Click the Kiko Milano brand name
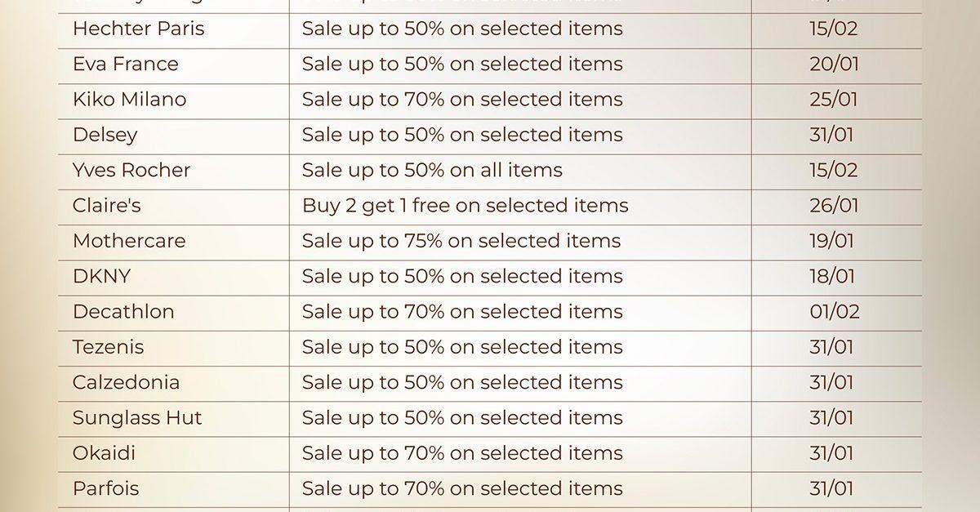The height and width of the screenshot is (512, 980). click(129, 100)
